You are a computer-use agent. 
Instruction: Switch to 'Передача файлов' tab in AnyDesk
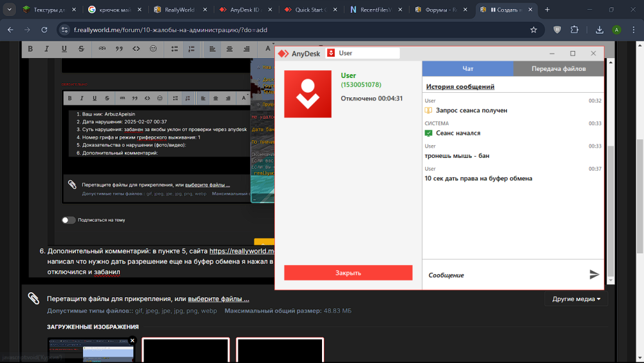558,68
